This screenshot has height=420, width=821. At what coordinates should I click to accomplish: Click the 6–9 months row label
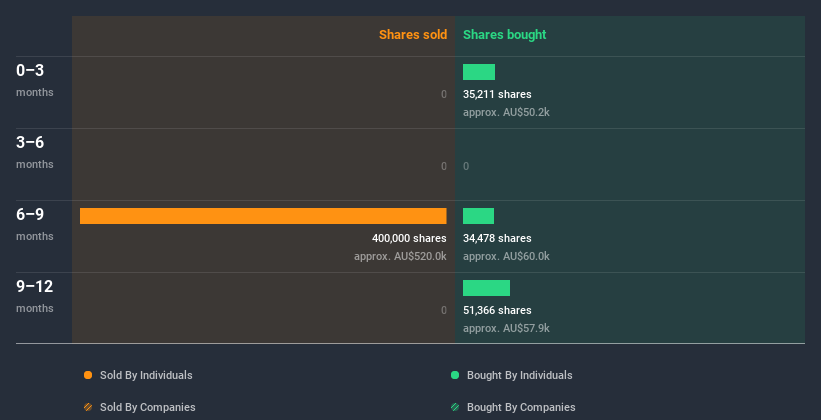coord(35,224)
